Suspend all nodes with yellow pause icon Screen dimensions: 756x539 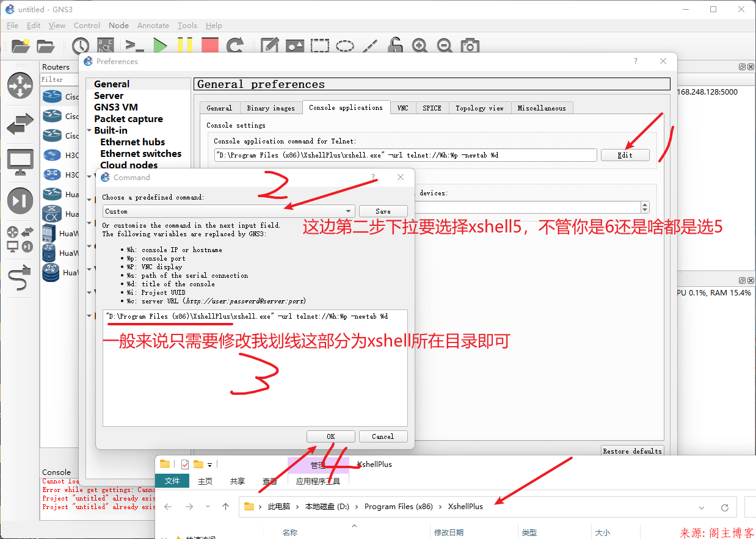coord(185,46)
